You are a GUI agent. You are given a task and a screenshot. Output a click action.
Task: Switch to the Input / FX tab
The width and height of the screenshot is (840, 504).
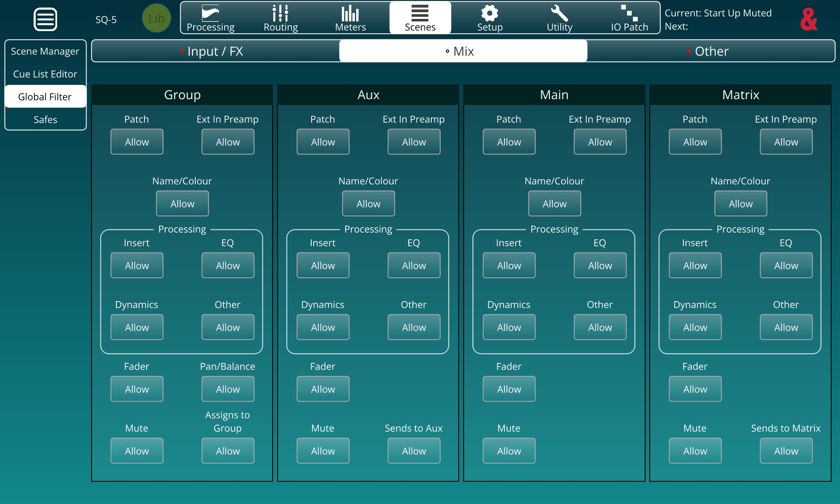[x=215, y=51]
